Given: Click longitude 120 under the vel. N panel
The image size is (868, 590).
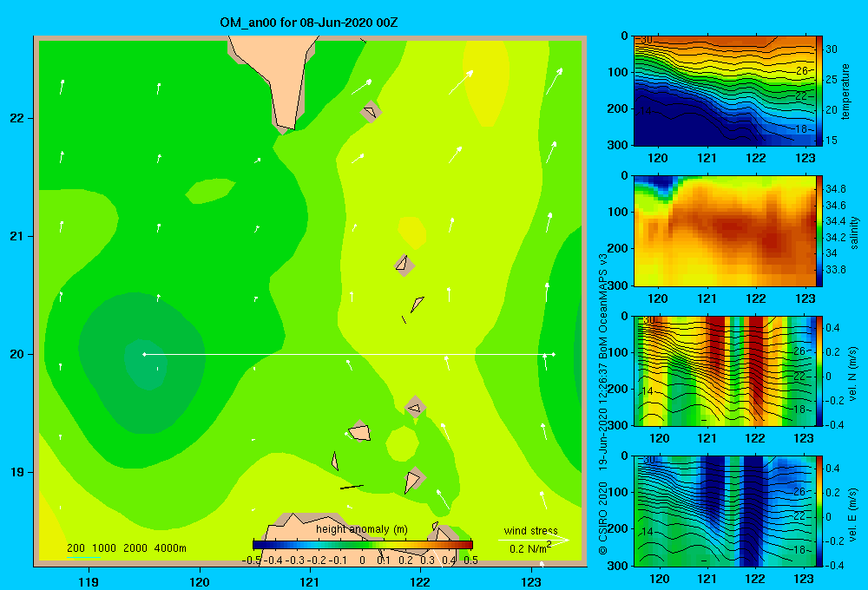Looking at the screenshot, I should pyautogui.click(x=660, y=438).
